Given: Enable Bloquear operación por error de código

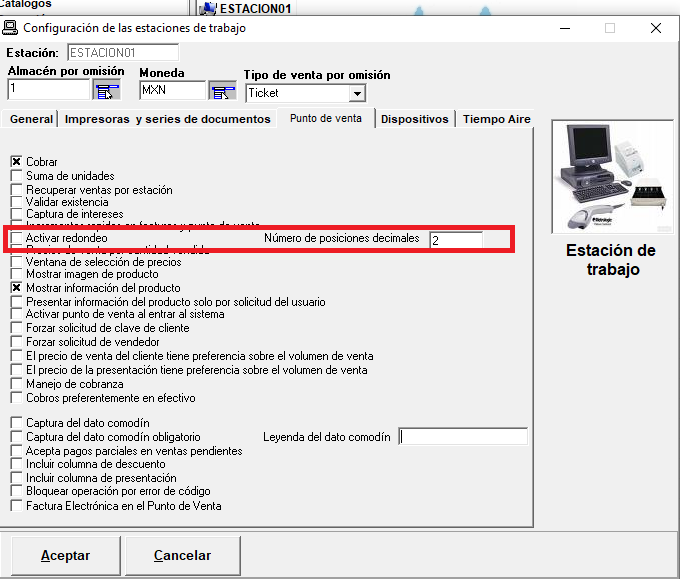Looking at the screenshot, I should (16, 491).
